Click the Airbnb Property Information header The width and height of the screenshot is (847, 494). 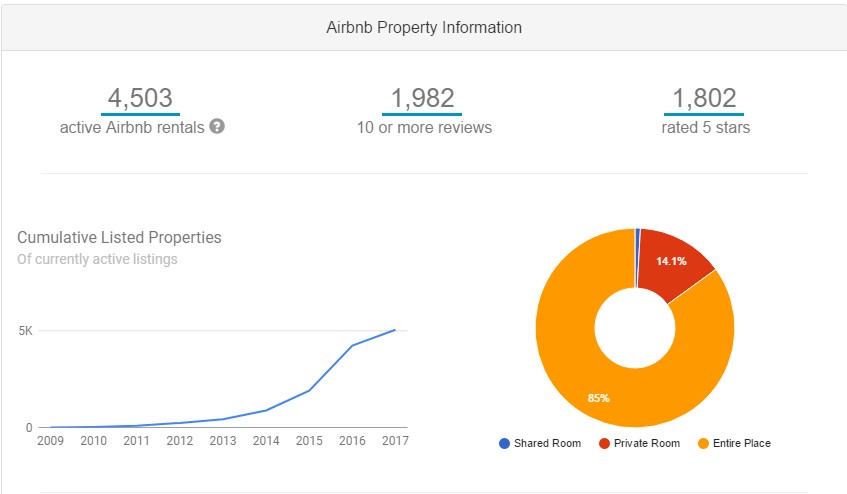424,28
